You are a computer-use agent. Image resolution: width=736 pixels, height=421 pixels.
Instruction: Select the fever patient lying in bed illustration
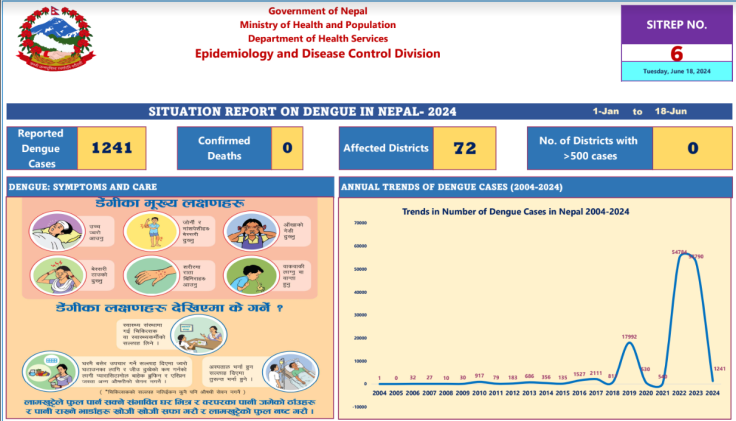click(57, 231)
